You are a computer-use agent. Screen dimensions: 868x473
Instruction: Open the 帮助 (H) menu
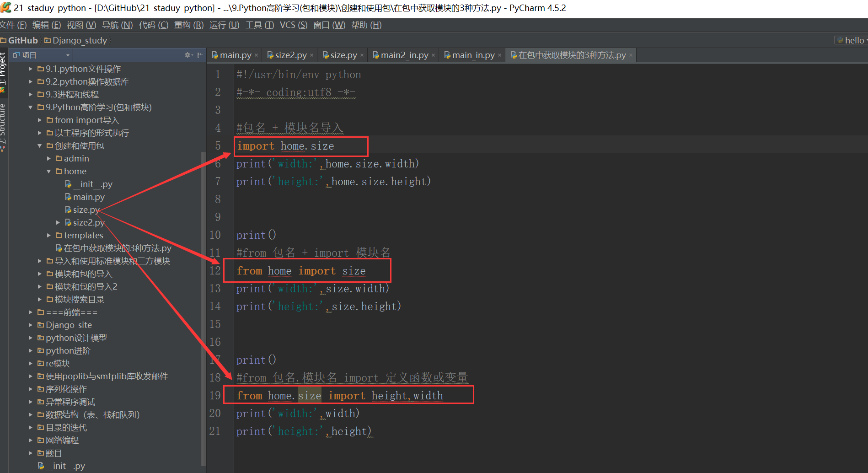pos(366,25)
